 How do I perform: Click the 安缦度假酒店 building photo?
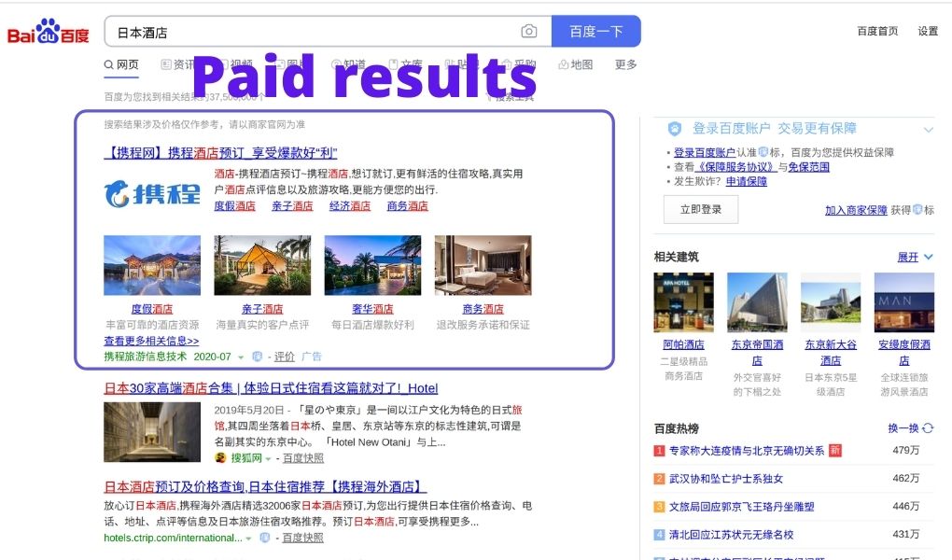pos(904,302)
